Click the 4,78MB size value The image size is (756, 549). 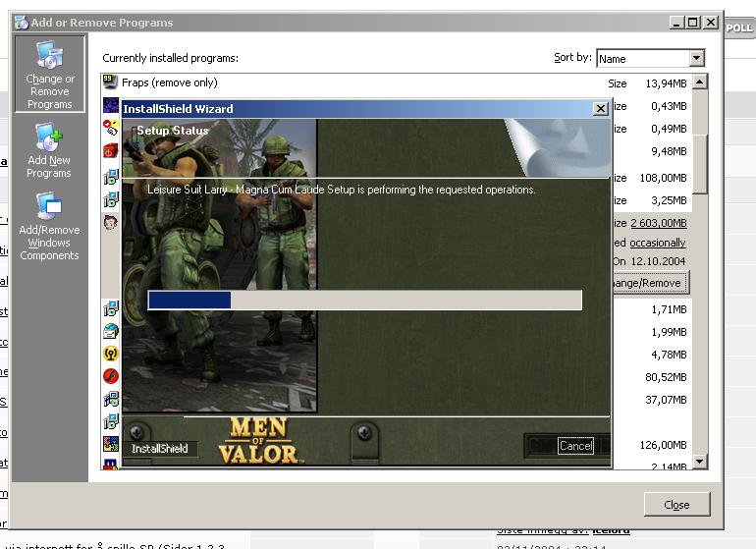669,355
